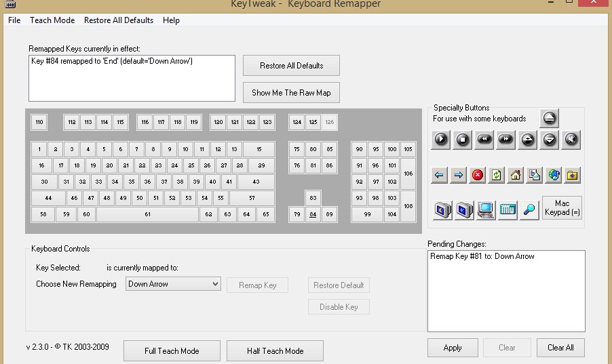Click the Favorites star folder button
612x364 pixels.
[573, 175]
